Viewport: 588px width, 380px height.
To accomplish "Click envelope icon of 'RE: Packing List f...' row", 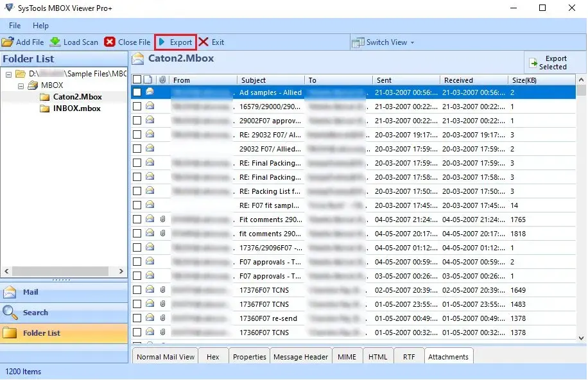I will click(x=150, y=191).
